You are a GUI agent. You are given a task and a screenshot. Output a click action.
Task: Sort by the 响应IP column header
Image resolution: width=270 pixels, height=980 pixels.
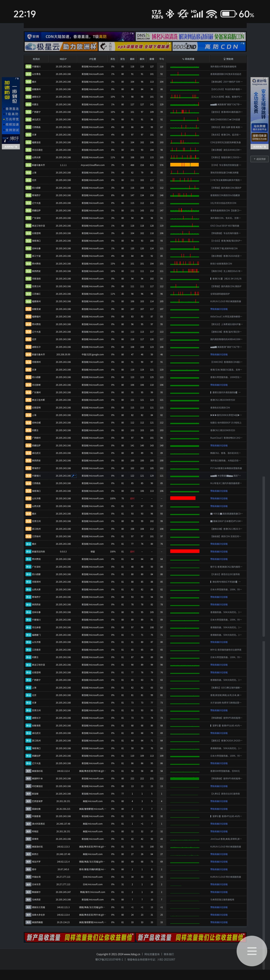click(63, 59)
